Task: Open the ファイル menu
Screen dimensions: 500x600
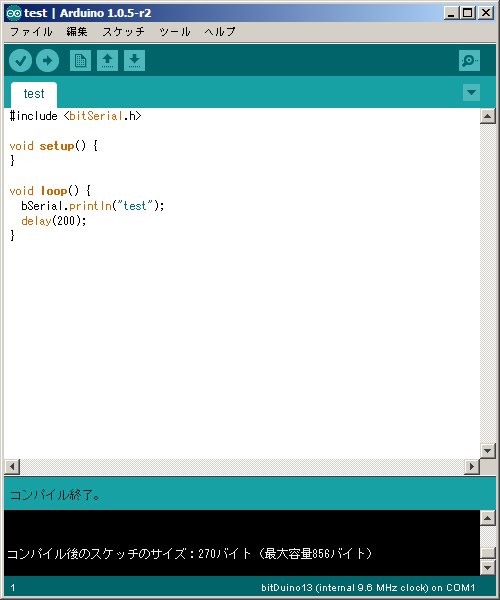Action: pos(31,32)
